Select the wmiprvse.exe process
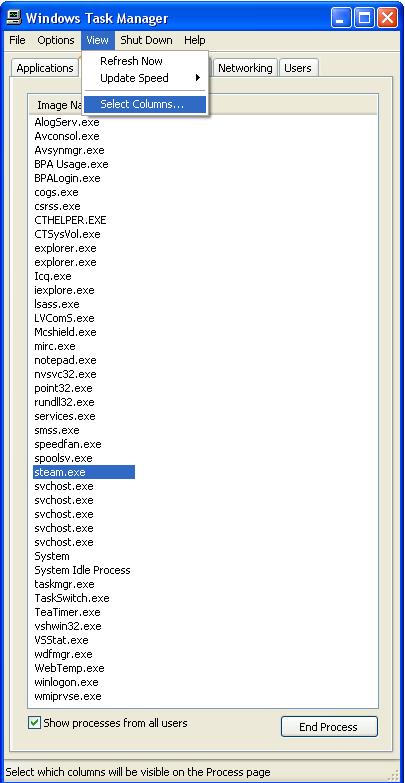The width and height of the screenshot is (405, 783). pyautogui.click(x=68, y=696)
